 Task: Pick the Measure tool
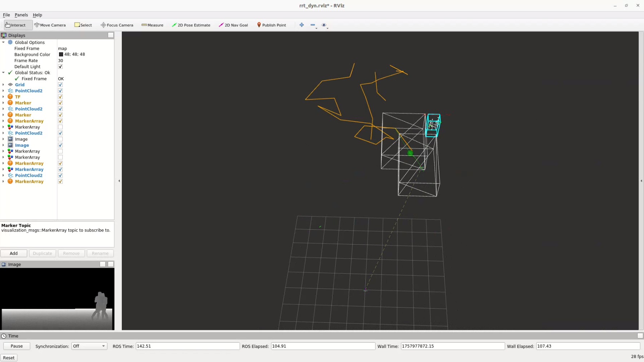coord(152,25)
